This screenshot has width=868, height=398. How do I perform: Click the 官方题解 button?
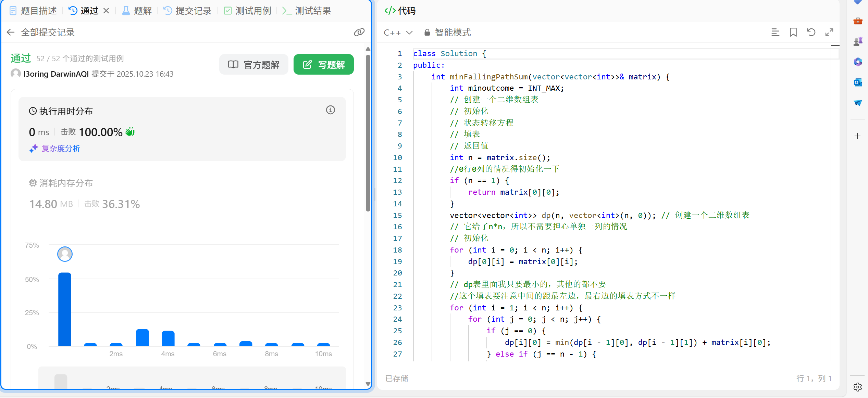point(254,64)
